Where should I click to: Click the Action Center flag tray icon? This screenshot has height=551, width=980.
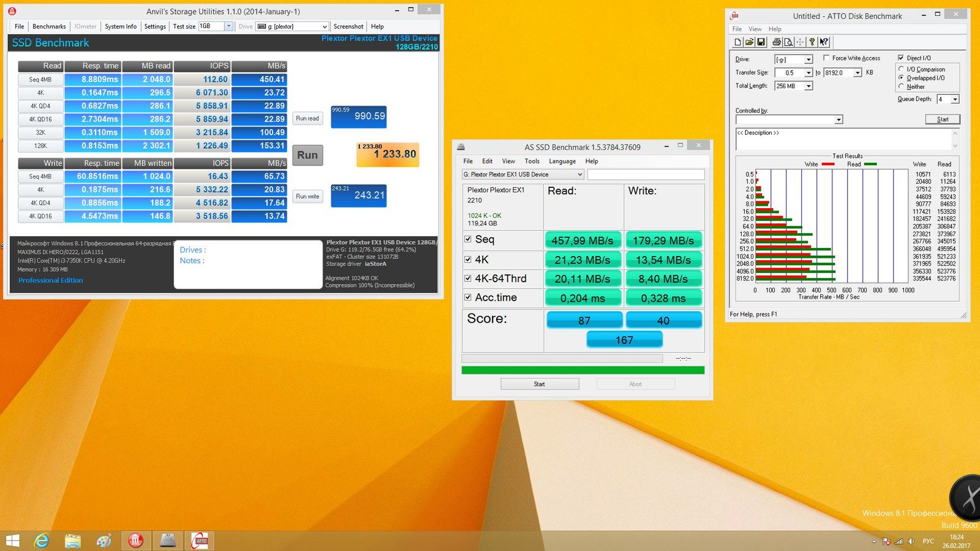point(886,541)
